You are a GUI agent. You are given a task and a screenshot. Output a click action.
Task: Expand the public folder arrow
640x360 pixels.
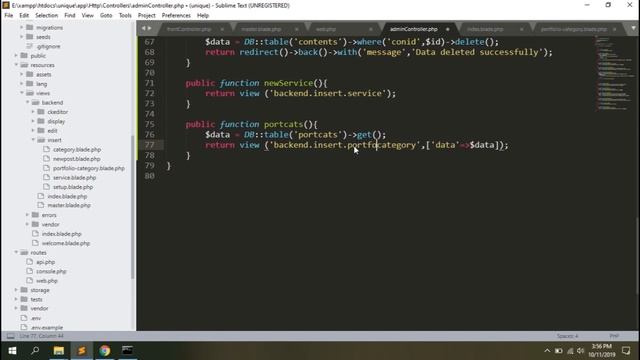(x=16, y=56)
